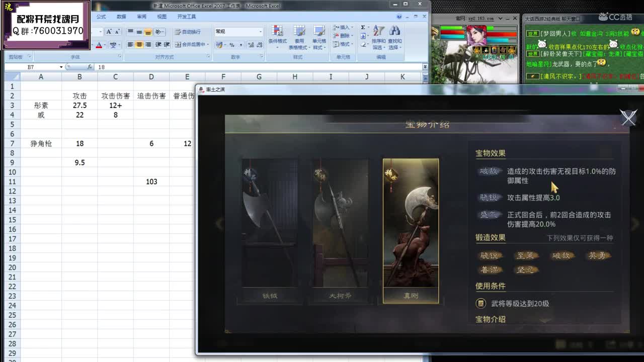644x362 pixels.
Task: Open the 数据 (Data) ribbon tab
Action: 121,17
